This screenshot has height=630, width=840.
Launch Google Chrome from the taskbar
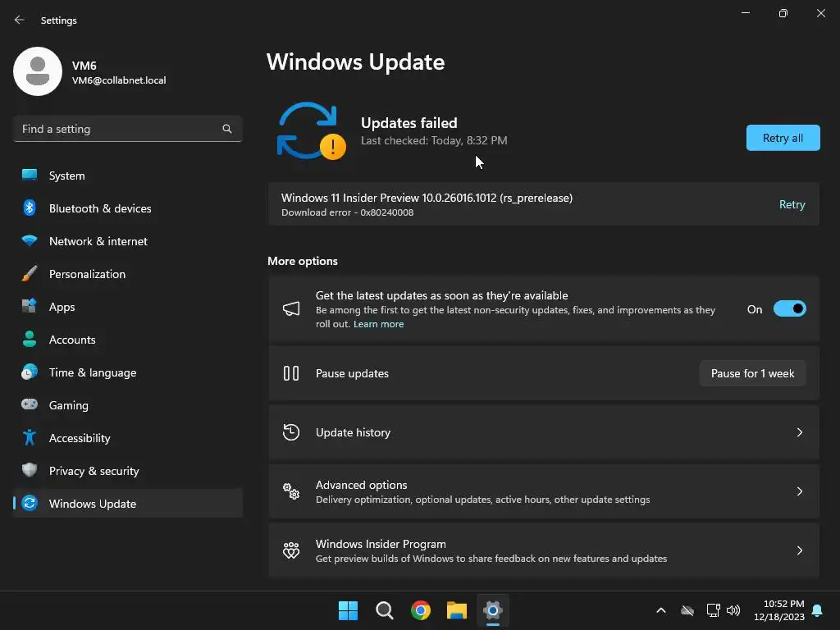pos(421,610)
